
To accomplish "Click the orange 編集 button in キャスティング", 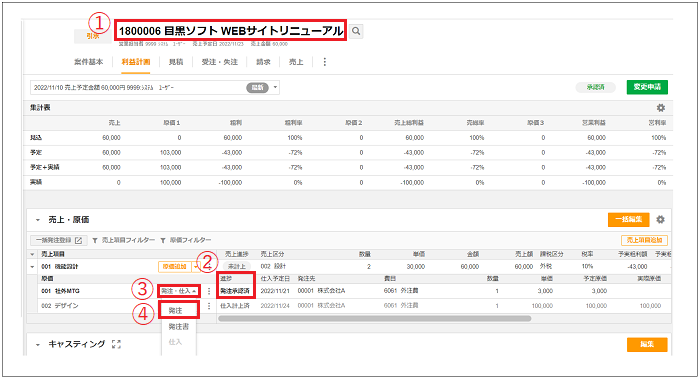I will point(647,344).
